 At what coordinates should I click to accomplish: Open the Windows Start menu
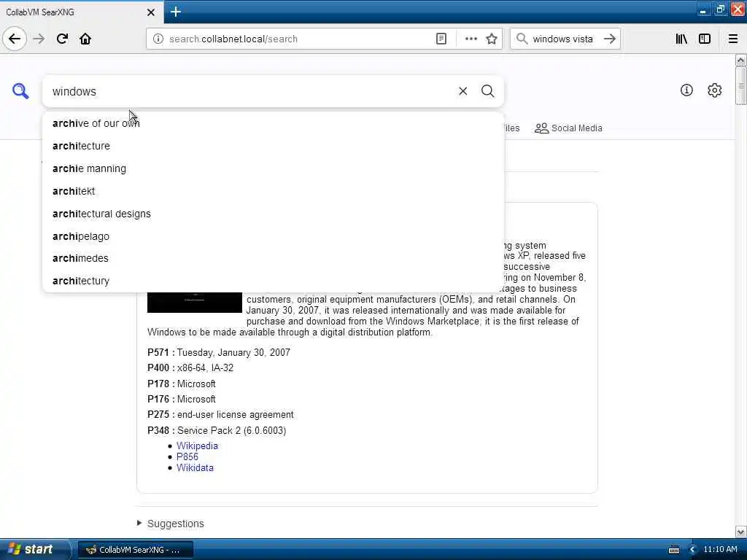tap(34, 549)
